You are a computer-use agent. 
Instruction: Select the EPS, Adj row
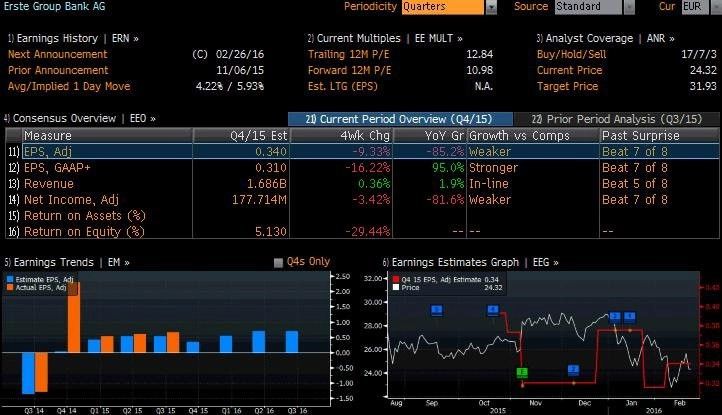point(362,152)
